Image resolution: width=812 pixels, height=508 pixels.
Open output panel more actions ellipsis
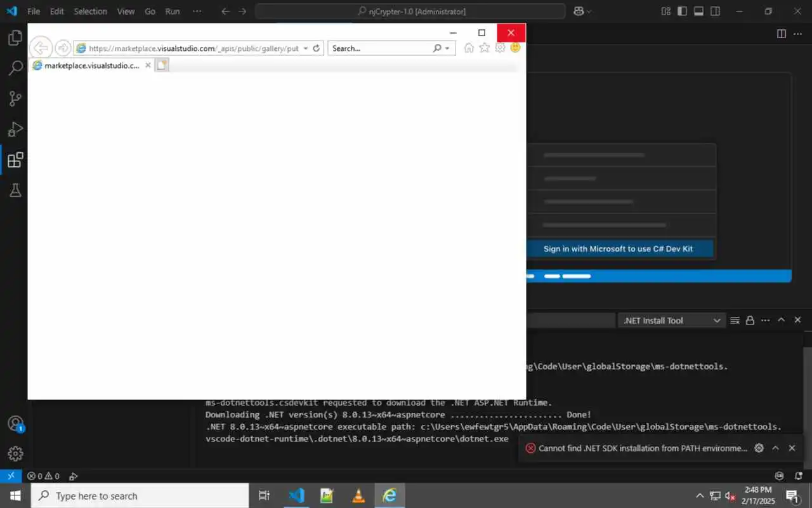766,321
